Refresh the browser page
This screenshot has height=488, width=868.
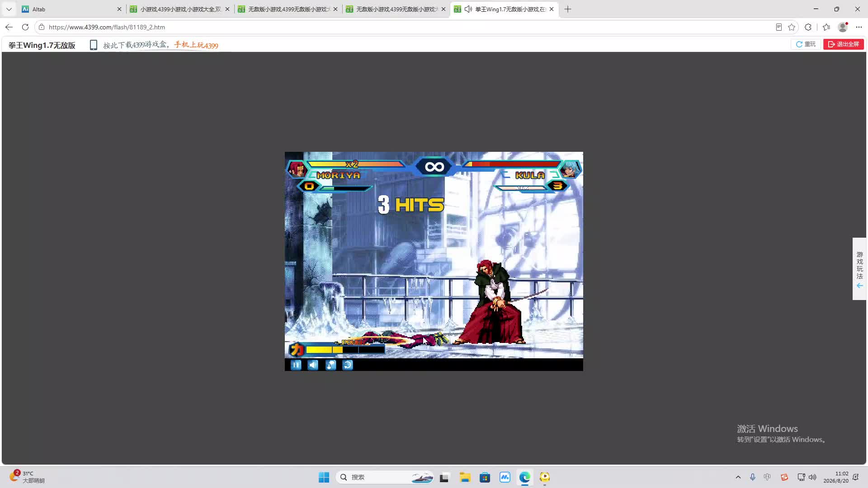tap(25, 27)
